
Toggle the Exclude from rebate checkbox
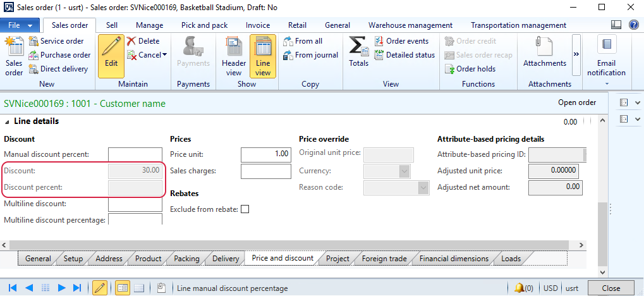pos(245,209)
